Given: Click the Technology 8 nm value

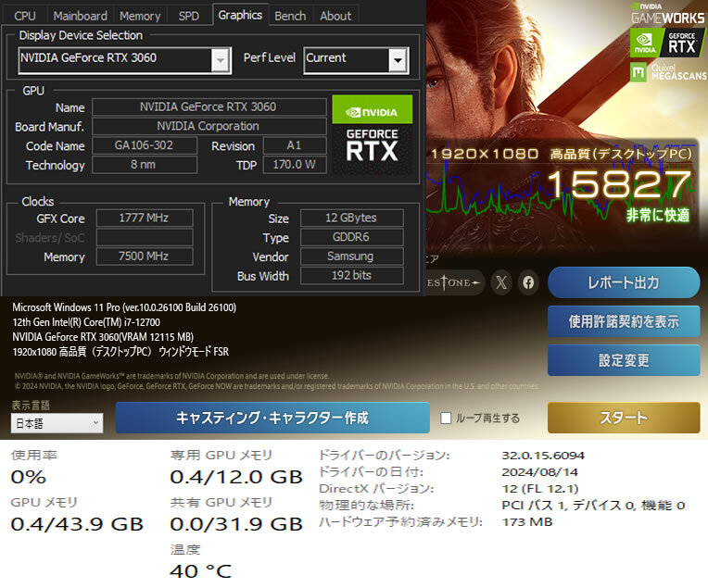Looking at the screenshot, I should pos(145,165).
